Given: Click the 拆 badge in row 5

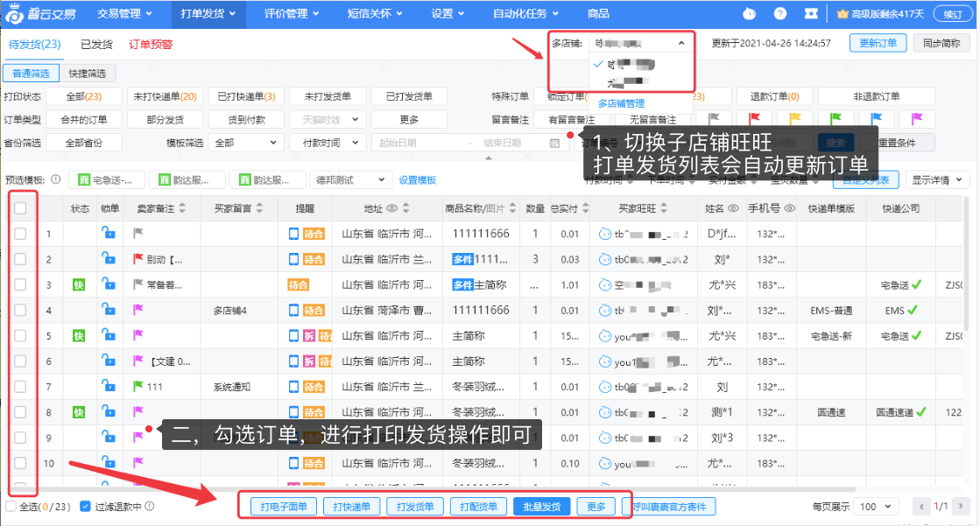Looking at the screenshot, I should tap(309, 335).
